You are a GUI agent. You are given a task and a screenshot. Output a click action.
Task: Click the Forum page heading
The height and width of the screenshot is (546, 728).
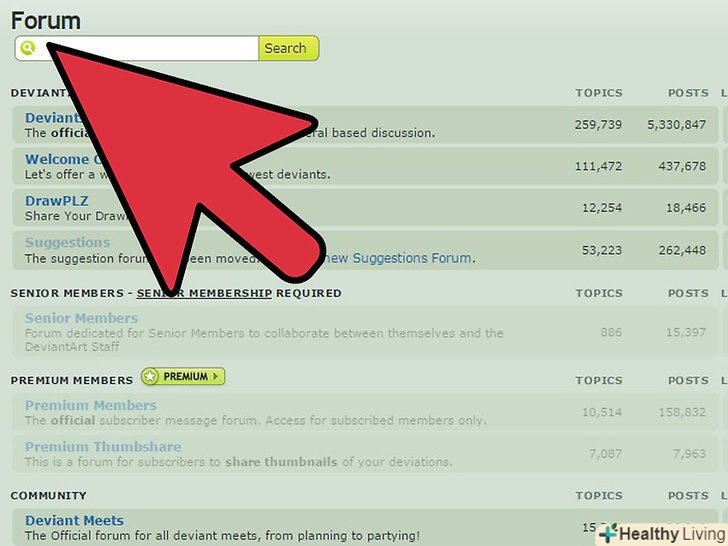pyautogui.click(x=46, y=21)
